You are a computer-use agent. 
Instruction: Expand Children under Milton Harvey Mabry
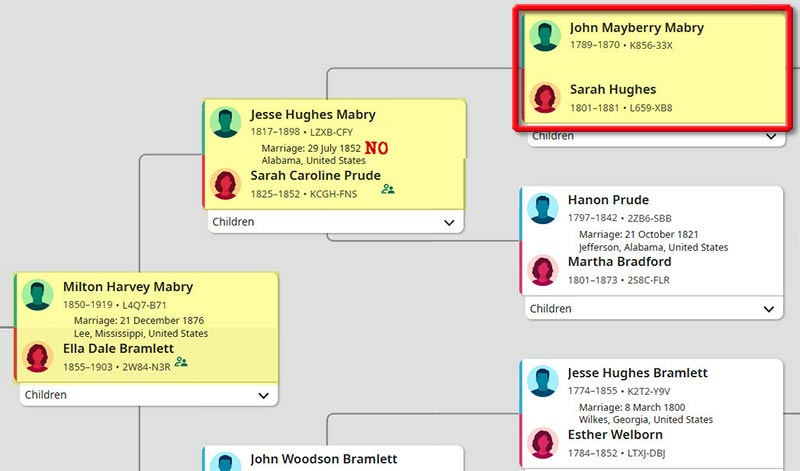point(263,395)
